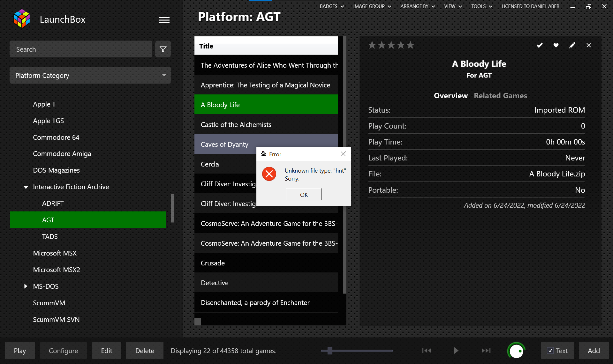Screen dimensions: 613x364
Task: Select ScummVM platform
Action: pyautogui.click(x=49, y=303)
